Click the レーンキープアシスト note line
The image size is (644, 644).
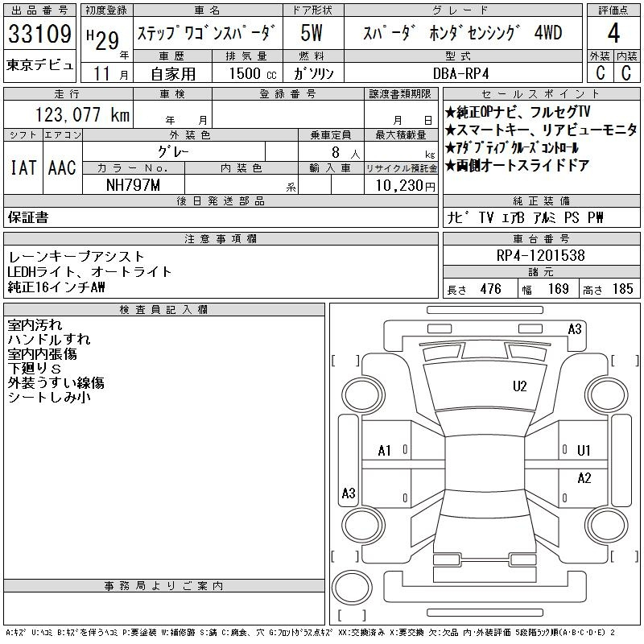tap(76, 257)
